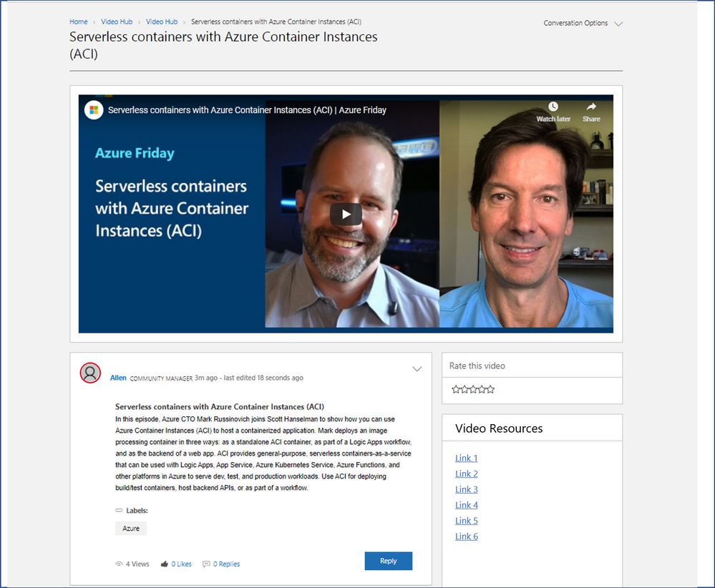Click the Watch later clock icon
This screenshot has height=588, width=715.
[553, 107]
